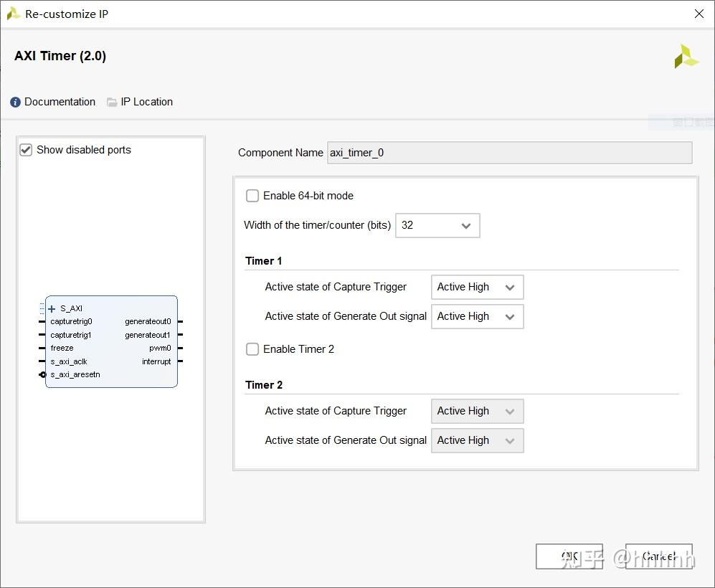715x588 pixels.
Task: Open the timer/counter width dropdown
Action: click(x=437, y=225)
